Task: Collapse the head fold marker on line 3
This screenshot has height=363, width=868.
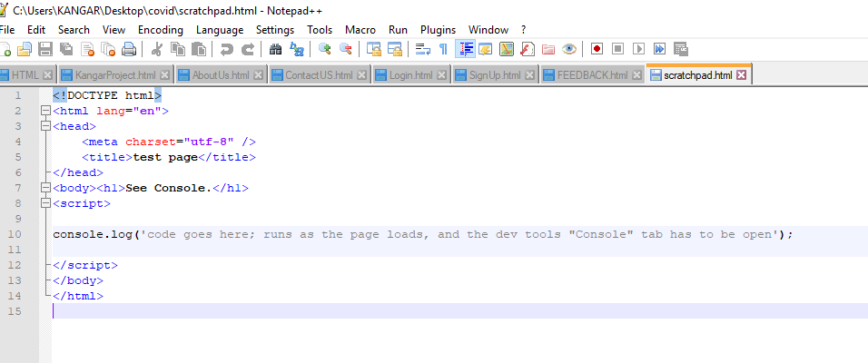Action: [46, 126]
